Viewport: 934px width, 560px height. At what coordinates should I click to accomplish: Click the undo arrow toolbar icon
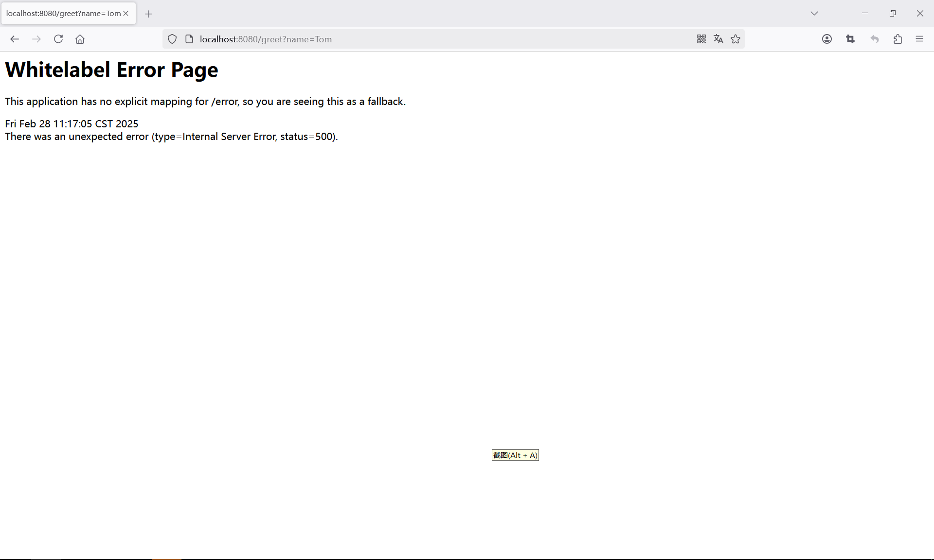tap(874, 39)
